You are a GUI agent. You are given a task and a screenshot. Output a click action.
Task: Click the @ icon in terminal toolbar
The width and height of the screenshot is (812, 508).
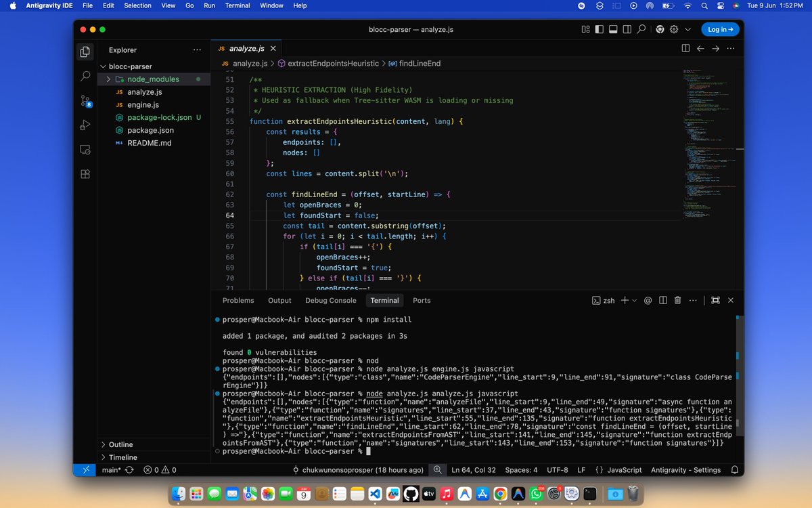coord(648,301)
